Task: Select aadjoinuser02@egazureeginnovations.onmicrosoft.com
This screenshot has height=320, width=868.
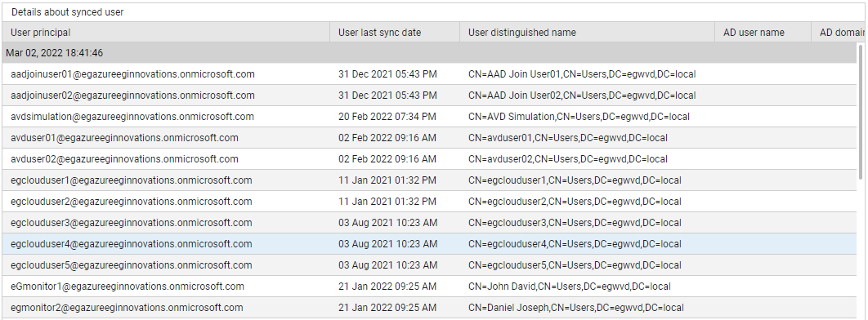Action: pos(133,95)
